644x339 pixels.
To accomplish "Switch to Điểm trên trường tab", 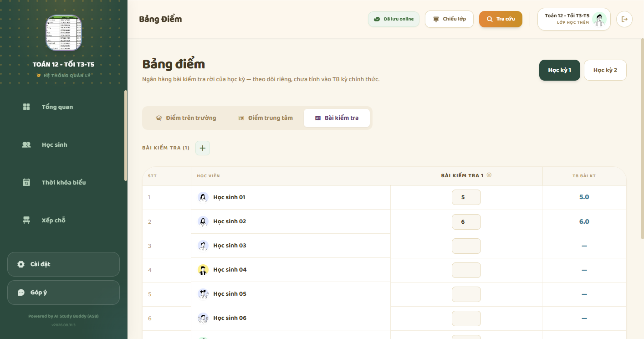I will coord(185,118).
